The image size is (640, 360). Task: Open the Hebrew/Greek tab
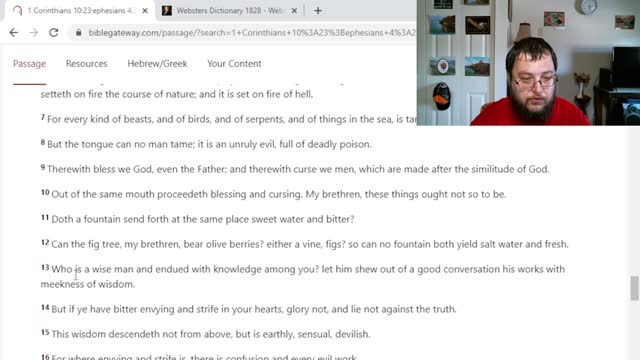click(157, 64)
